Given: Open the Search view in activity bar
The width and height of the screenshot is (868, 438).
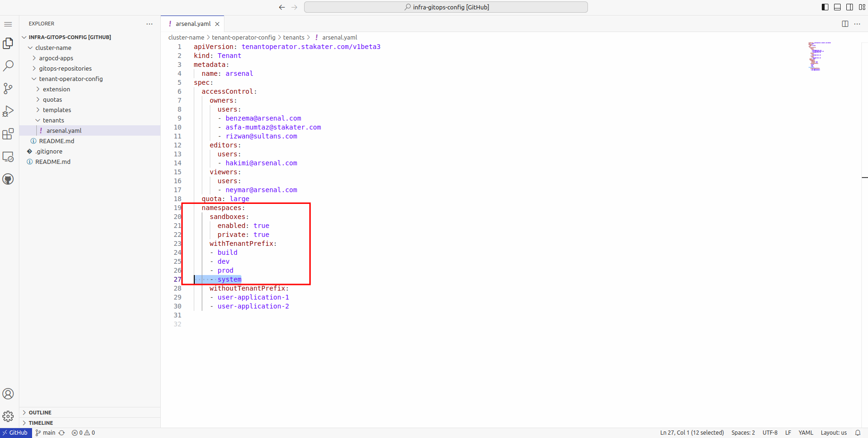Looking at the screenshot, I should tap(8, 66).
